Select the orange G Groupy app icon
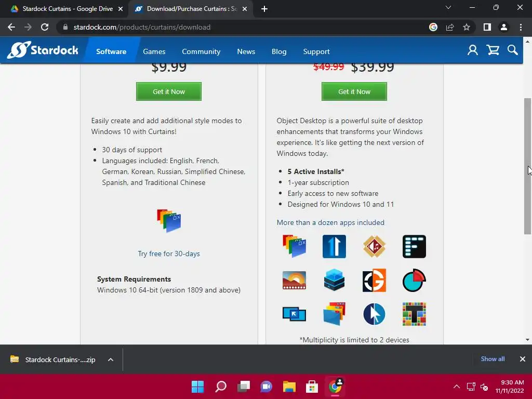Viewport: 532px width, 399px height. pos(374,280)
